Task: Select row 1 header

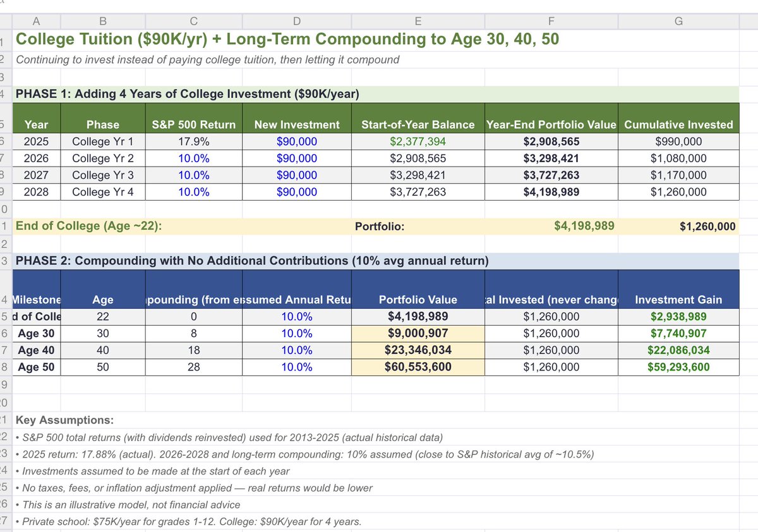Action: 5,39
